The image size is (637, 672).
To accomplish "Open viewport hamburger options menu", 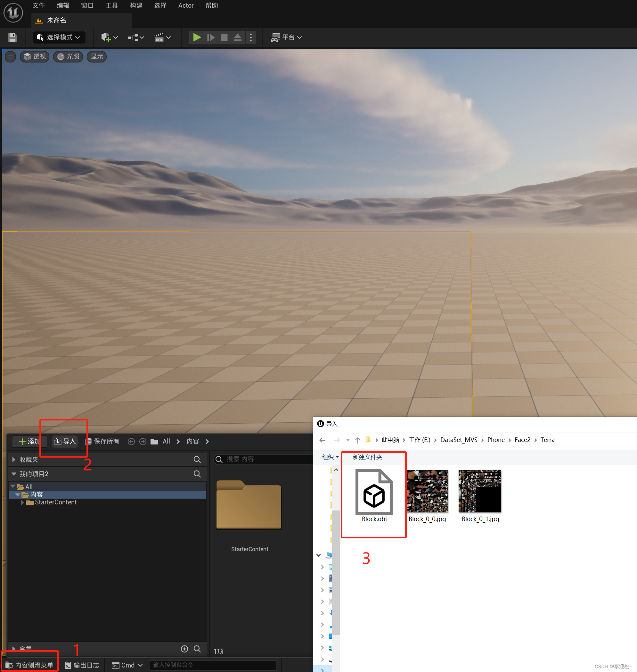I will click(x=10, y=57).
